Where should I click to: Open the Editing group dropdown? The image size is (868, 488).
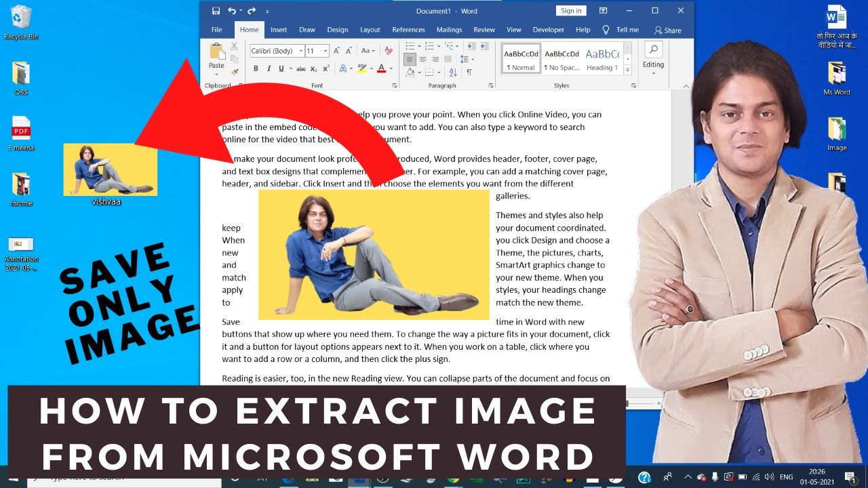(653, 65)
